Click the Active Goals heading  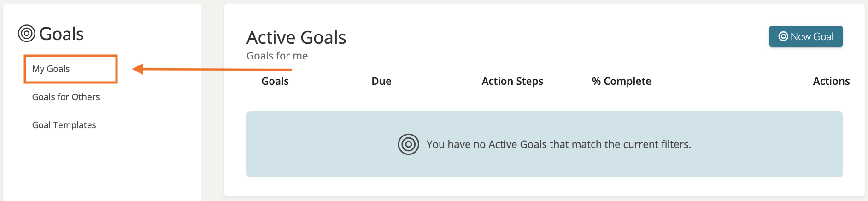296,38
